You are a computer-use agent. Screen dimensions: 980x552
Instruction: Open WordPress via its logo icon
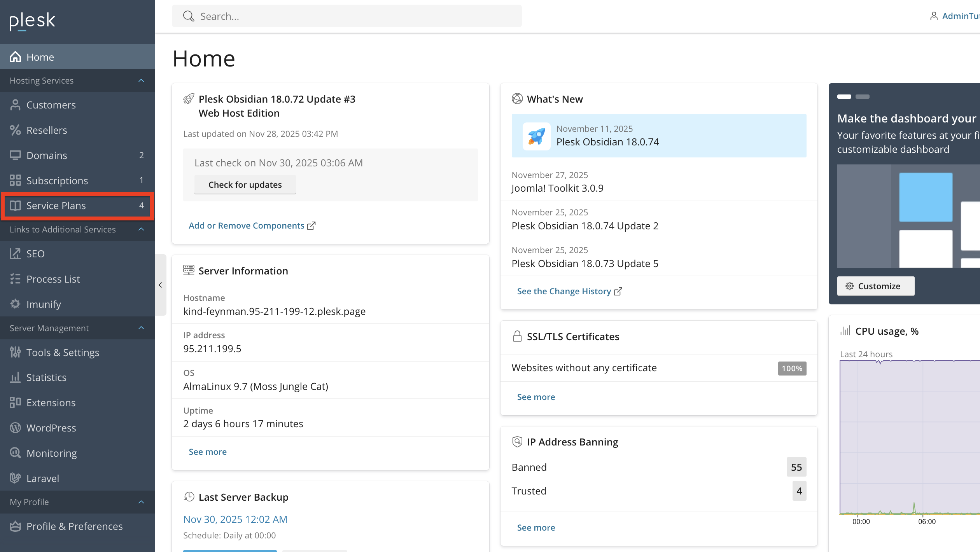15,428
